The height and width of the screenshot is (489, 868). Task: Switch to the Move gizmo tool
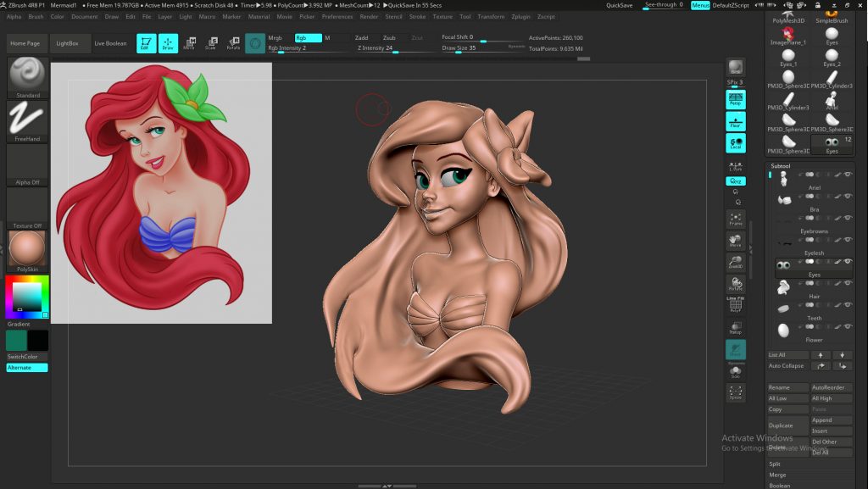(x=189, y=43)
